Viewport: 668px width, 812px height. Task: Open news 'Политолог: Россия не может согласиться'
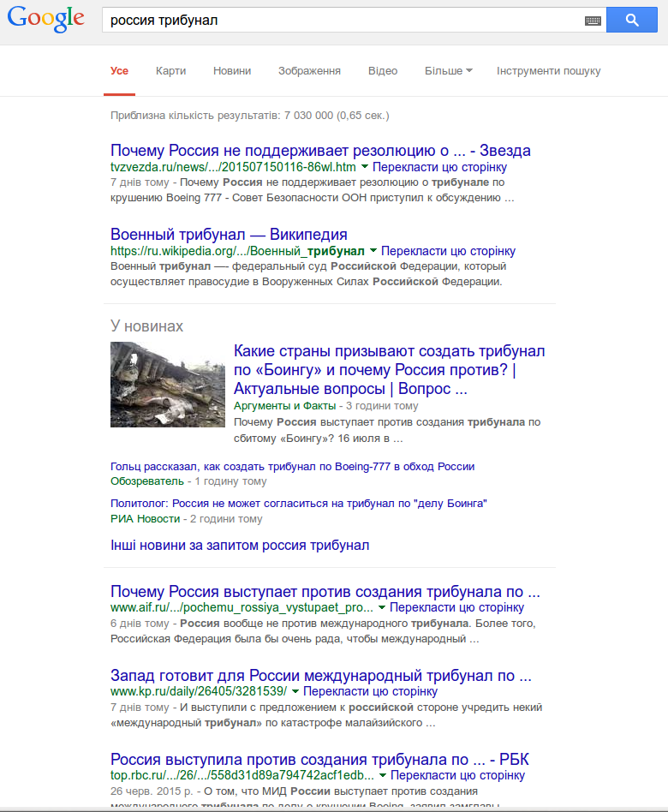(299, 504)
